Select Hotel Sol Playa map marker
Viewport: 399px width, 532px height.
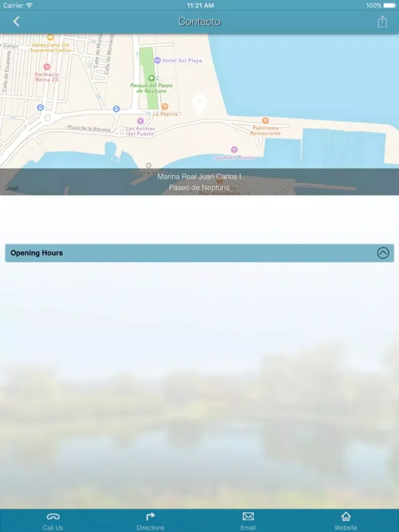157,61
